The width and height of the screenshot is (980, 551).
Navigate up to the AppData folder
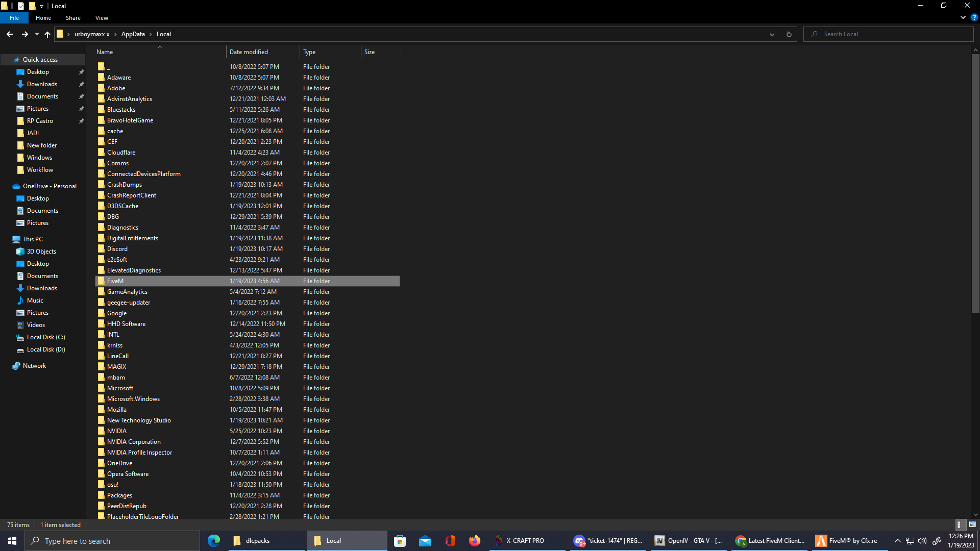[x=47, y=34]
